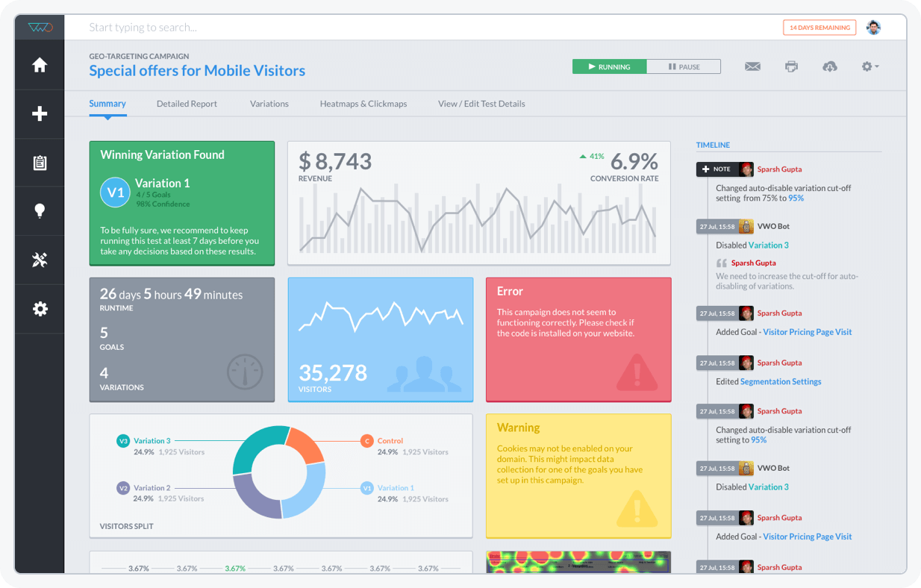This screenshot has height=588, width=921.
Task: Click the VWO logo top left
Action: (39, 27)
